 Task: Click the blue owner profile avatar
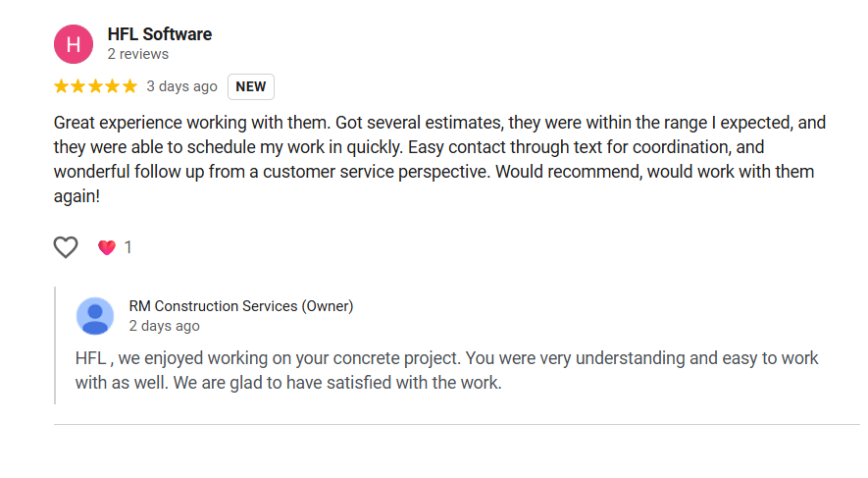click(x=94, y=316)
